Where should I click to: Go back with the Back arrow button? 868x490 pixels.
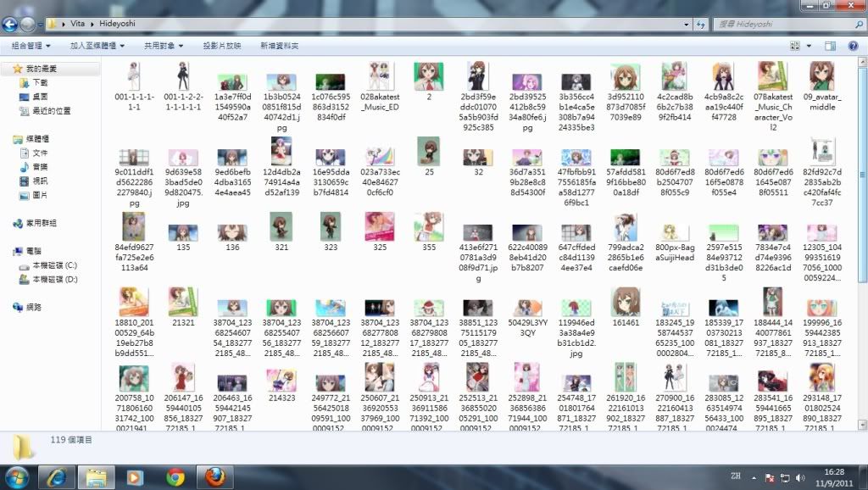(x=10, y=24)
